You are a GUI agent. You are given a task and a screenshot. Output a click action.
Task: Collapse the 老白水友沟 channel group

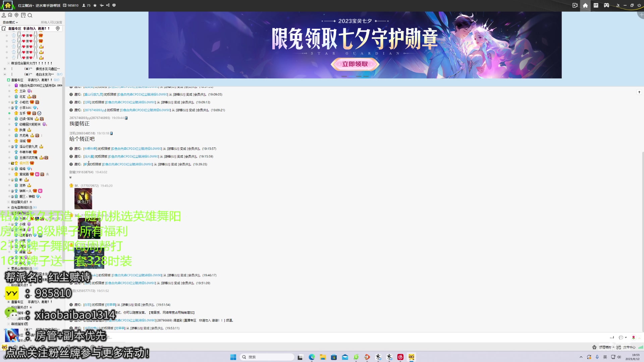coord(5,74)
